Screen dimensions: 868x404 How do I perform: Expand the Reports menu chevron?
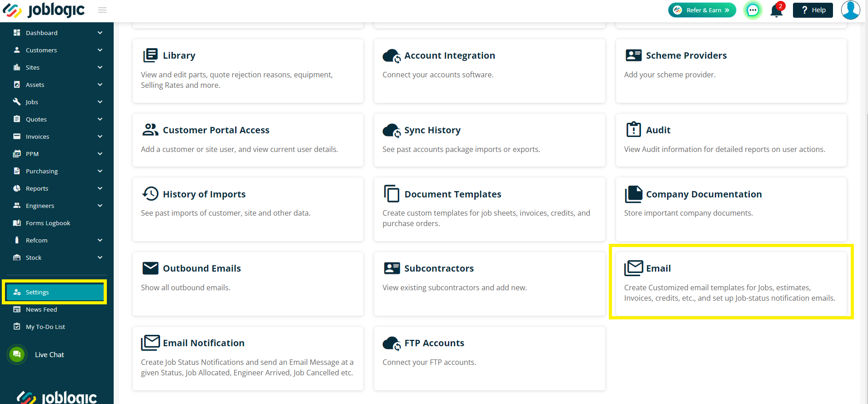pyautogui.click(x=100, y=188)
